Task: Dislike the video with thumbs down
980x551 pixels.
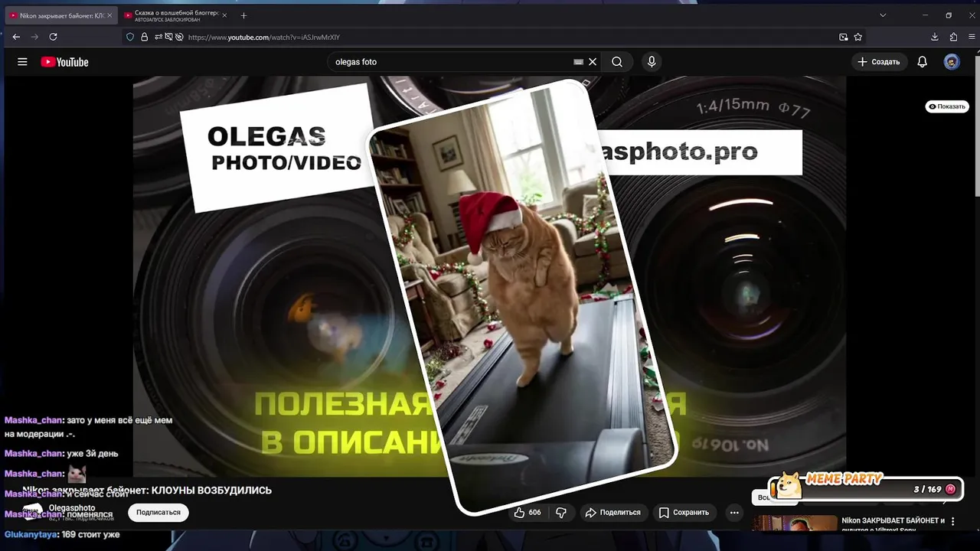Action: click(561, 513)
